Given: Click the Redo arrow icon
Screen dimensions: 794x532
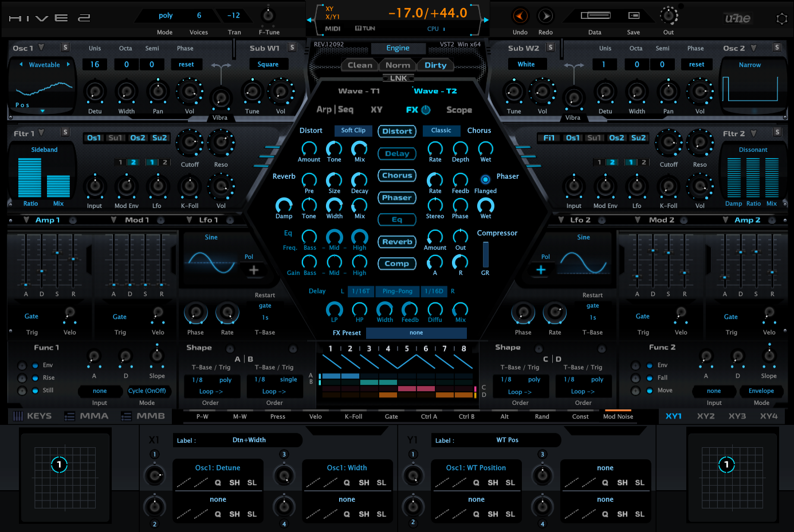Looking at the screenshot, I should click(545, 16).
